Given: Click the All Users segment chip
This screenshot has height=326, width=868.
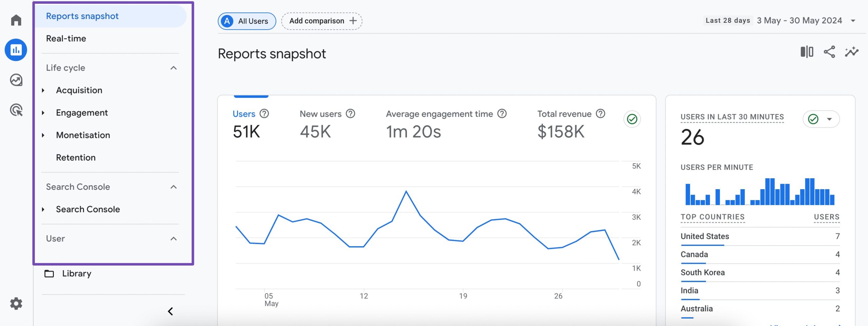Looking at the screenshot, I should click(247, 21).
